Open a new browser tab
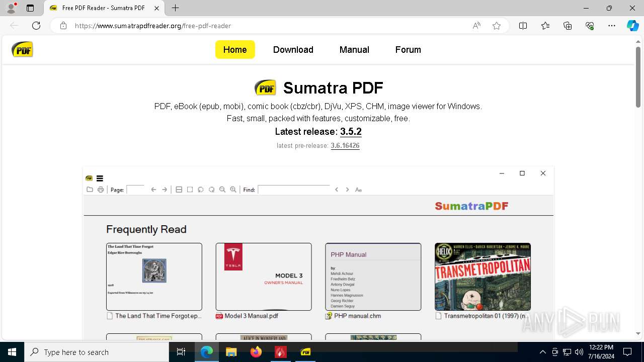Image resolution: width=644 pixels, height=362 pixels. pyautogui.click(x=175, y=8)
